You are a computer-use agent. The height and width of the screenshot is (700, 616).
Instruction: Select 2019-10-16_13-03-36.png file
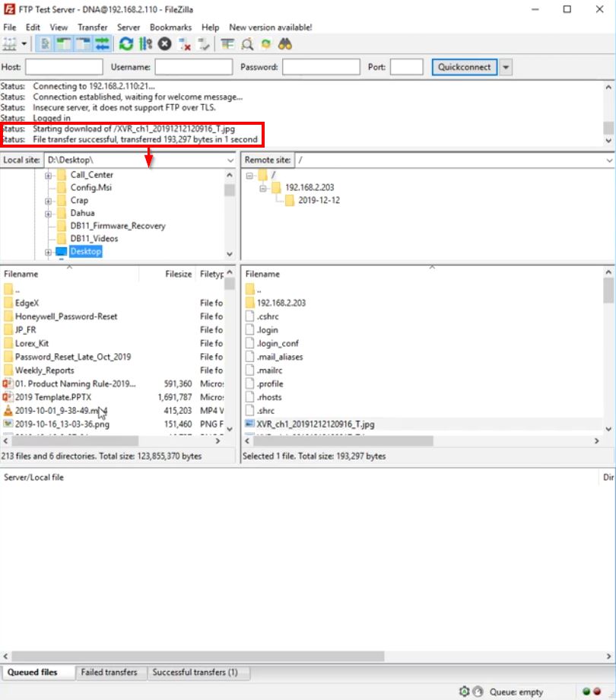pos(62,424)
